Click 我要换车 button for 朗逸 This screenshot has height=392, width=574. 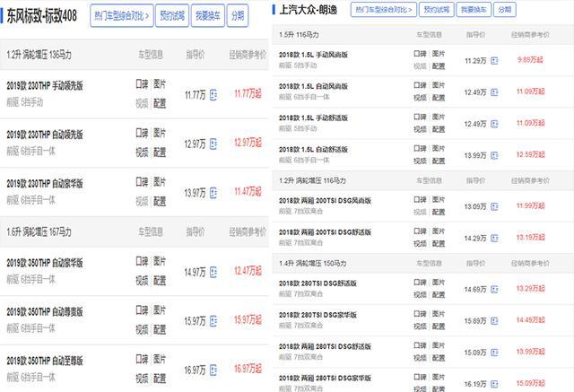tap(474, 10)
